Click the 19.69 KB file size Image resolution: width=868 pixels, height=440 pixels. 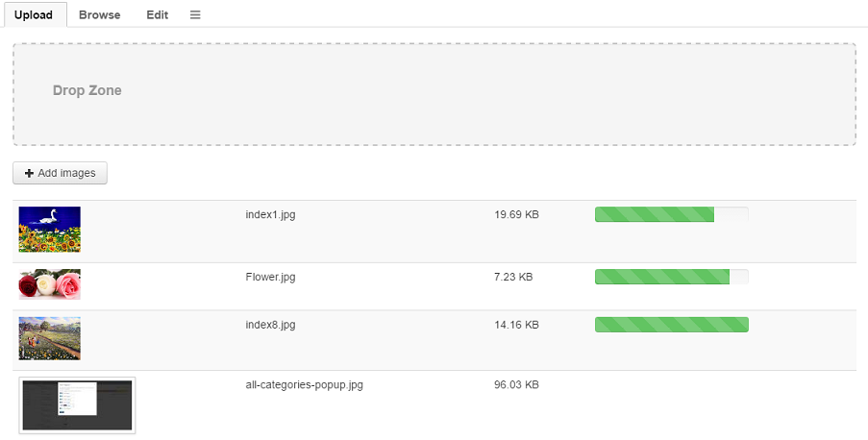(516, 214)
